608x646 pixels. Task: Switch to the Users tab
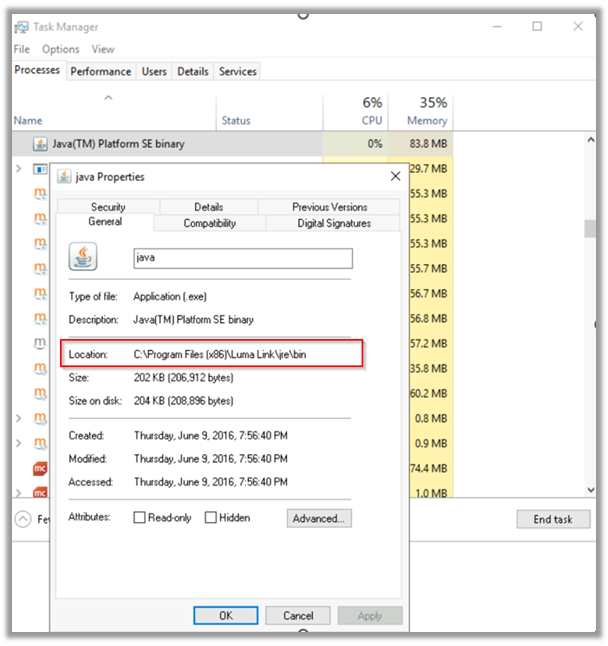[154, 72]
